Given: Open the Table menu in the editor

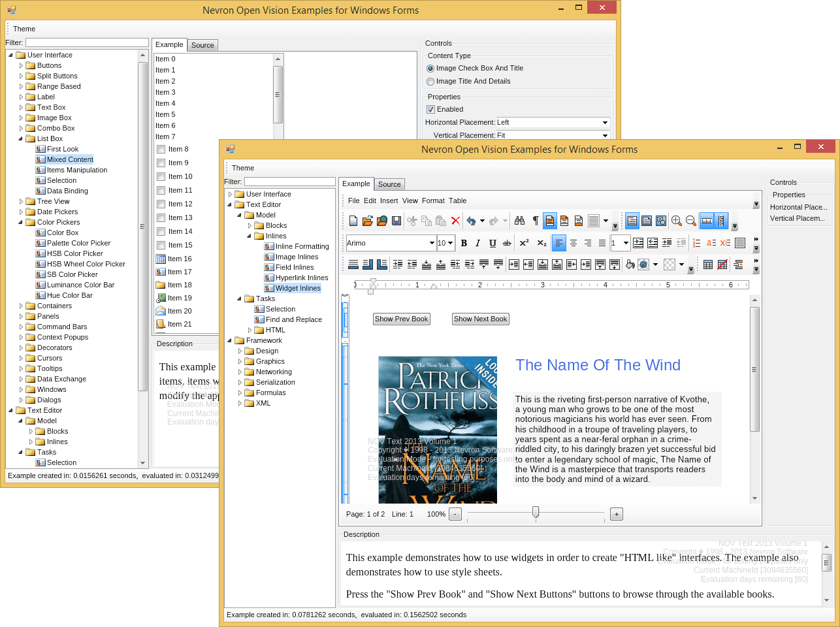Looking at the screenshot, I should [x=457, y=201].
